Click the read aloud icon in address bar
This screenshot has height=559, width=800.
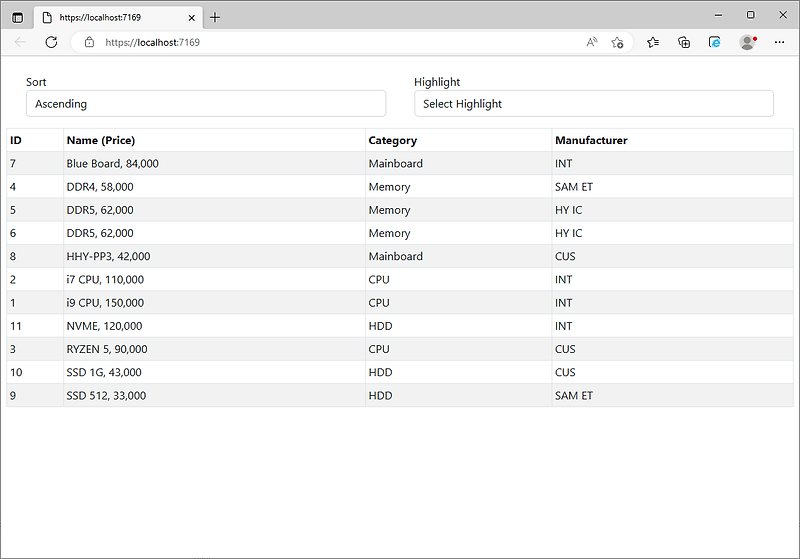click(591, 42)
